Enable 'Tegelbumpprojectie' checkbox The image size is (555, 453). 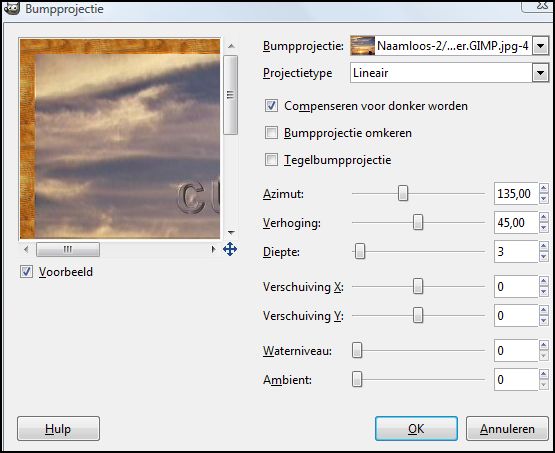(271, 160)
